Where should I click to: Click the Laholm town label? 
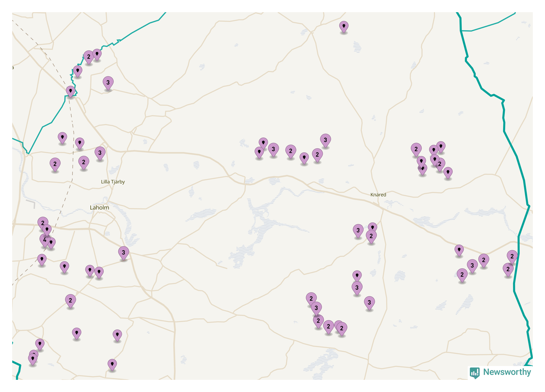99,208
